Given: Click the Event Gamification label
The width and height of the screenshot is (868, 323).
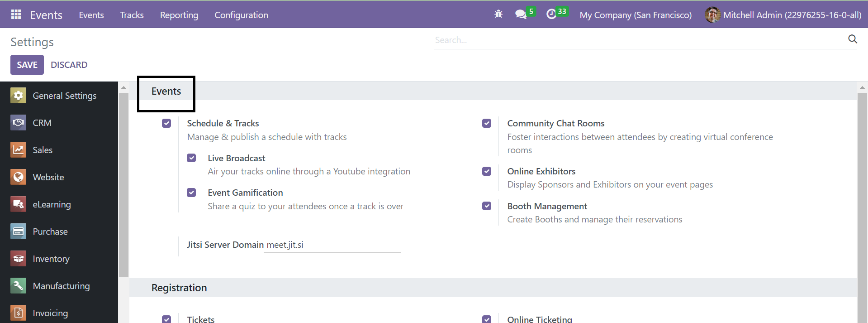Looking at the screenshot, I should point(245,193).
